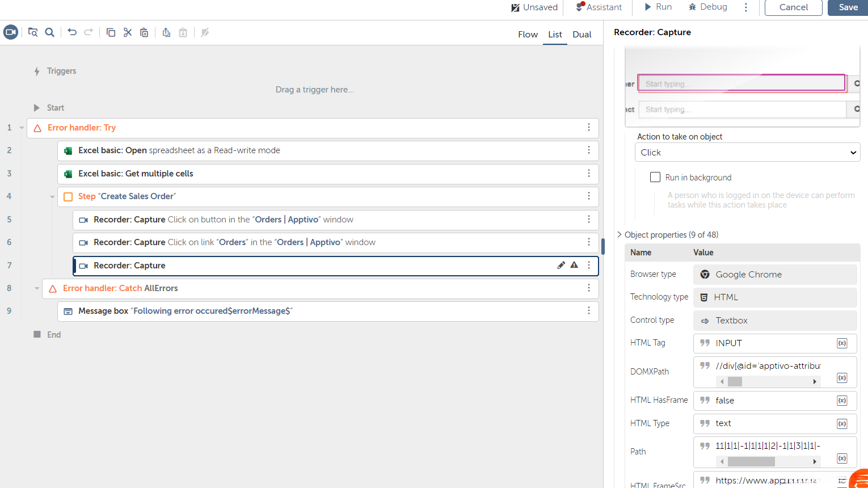Select the Message box action on line 9

pyautogui.click(x=328, y=311)
